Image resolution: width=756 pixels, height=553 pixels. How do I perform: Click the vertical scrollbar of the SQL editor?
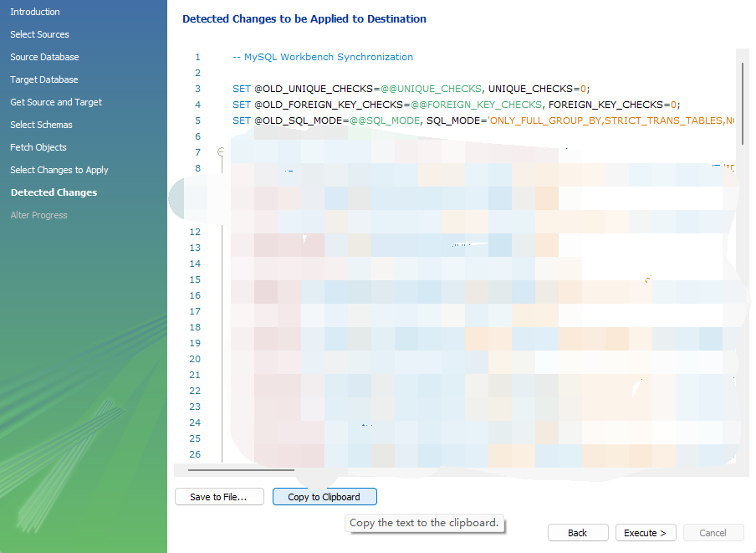pyautogui.click(x=743, y=104)
